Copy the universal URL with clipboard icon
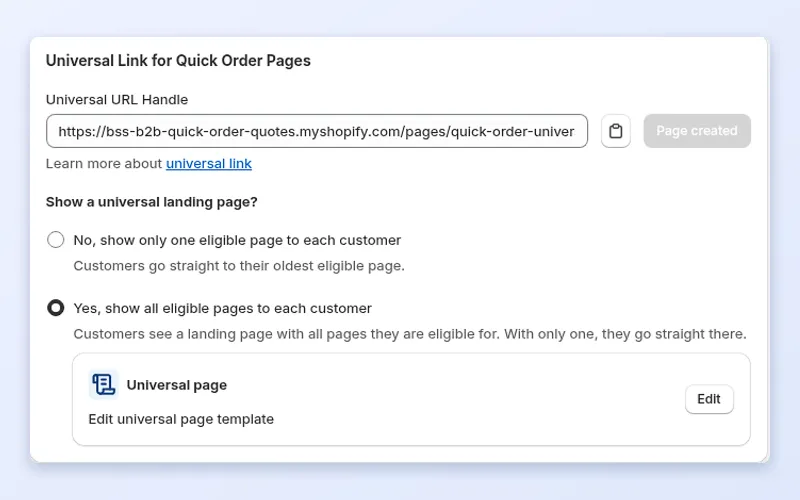Screen dimensions: 800x500 tap(615, 131)
